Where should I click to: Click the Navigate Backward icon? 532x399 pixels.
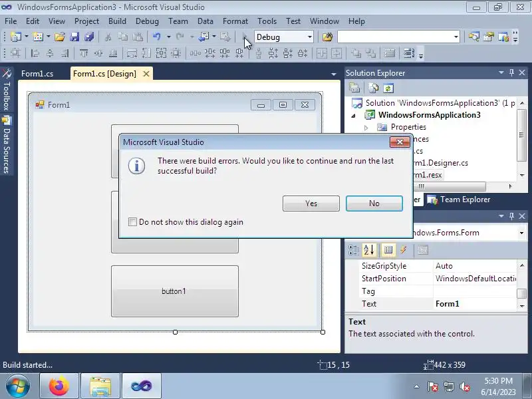pyautogui.click(x=204, y=37)
